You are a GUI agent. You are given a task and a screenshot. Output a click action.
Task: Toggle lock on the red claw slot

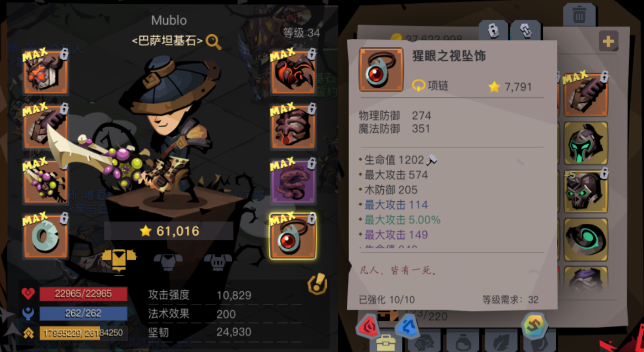[x=312, y=54]
